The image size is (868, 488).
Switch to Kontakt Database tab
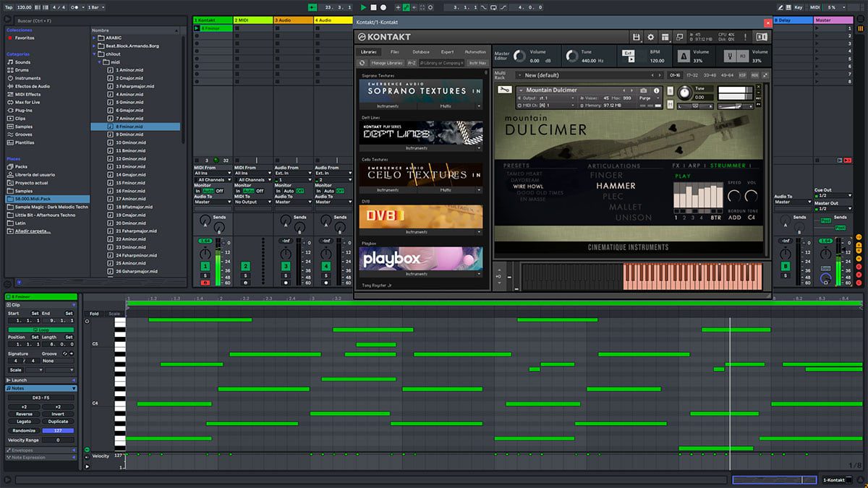[x=421, y=52]
